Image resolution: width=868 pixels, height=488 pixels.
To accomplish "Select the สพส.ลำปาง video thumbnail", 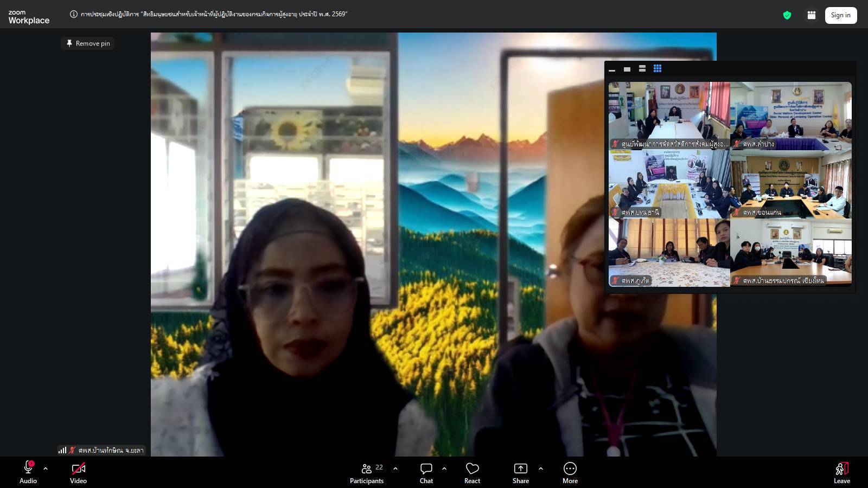I will pyautogui.click(x=790, y=115).
